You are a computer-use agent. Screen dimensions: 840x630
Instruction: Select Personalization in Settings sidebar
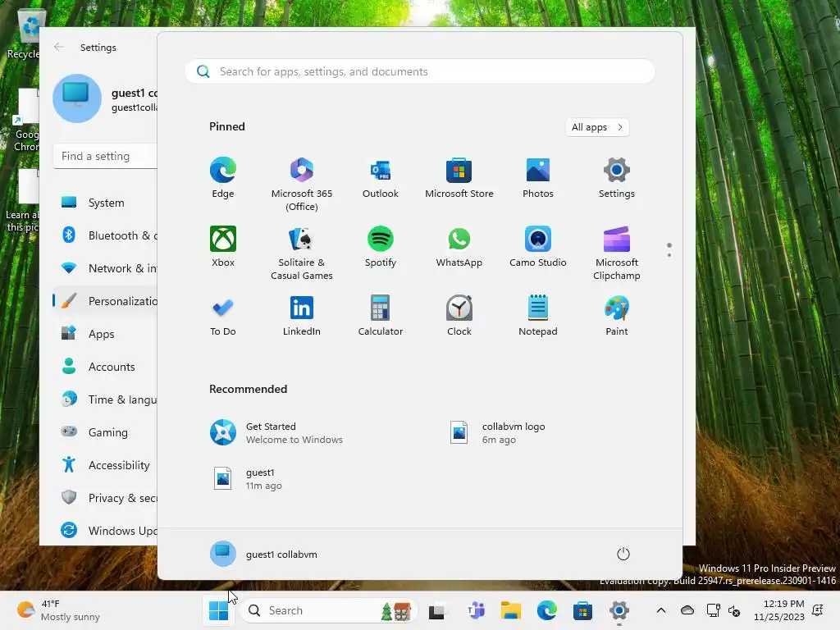point(105,301)
